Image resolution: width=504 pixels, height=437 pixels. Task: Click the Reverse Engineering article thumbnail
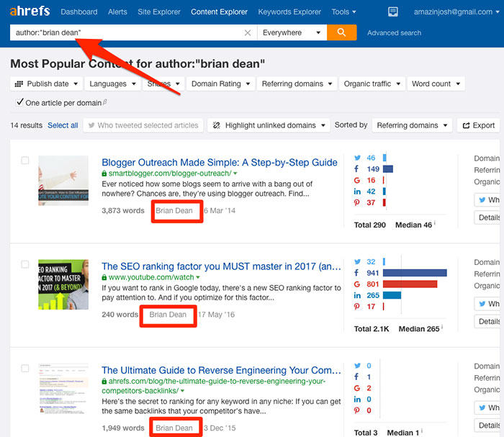point(63,388)
